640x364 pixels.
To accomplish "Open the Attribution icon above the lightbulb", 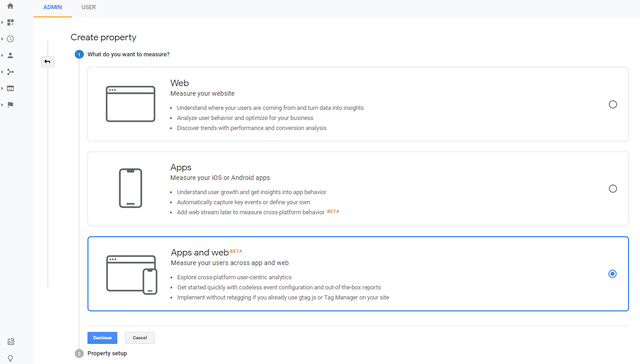I will 11,342.
